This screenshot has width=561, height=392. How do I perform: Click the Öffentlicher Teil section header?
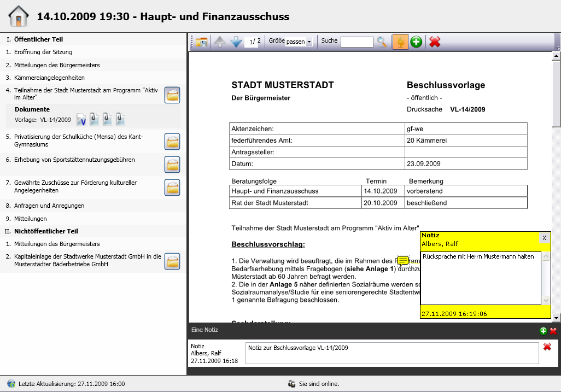pos(38,39)
